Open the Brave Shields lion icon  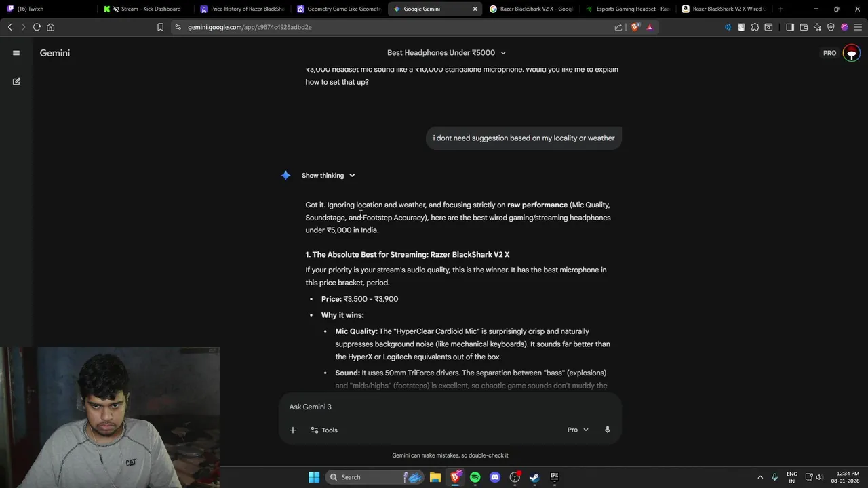[635, 27]
